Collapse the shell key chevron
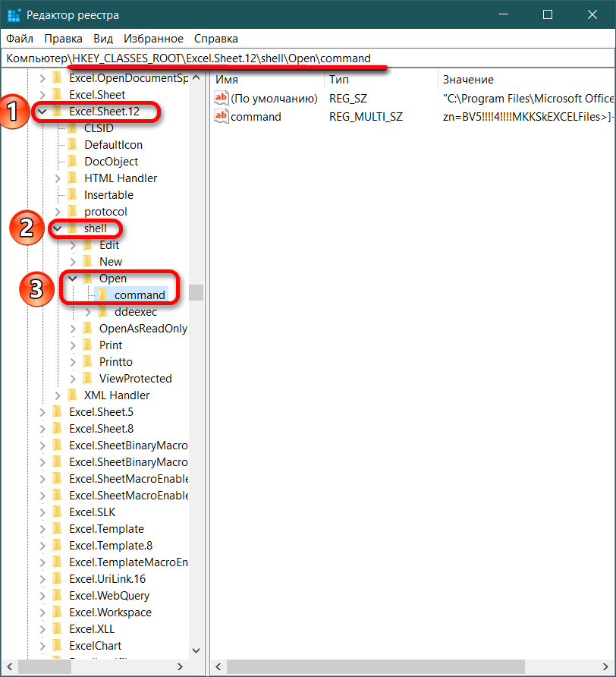Image resolution: width=616 pixels, height=677 pixels. (57, 228)
